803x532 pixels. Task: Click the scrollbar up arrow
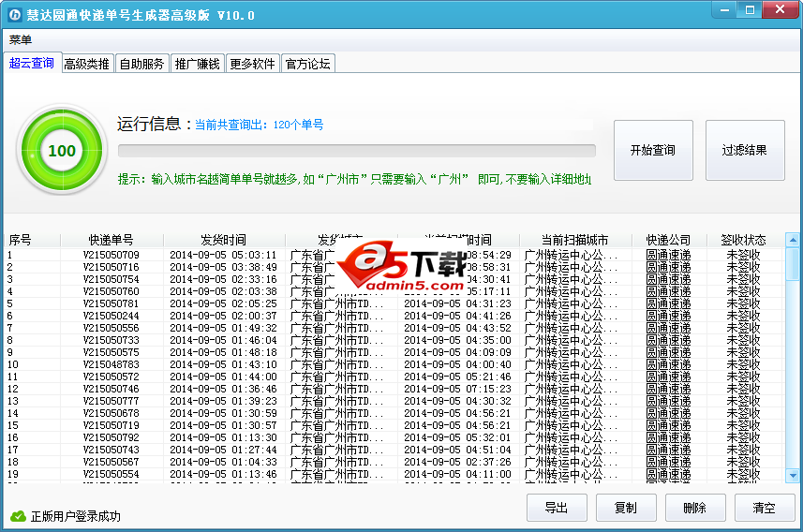tap(793, 239)
